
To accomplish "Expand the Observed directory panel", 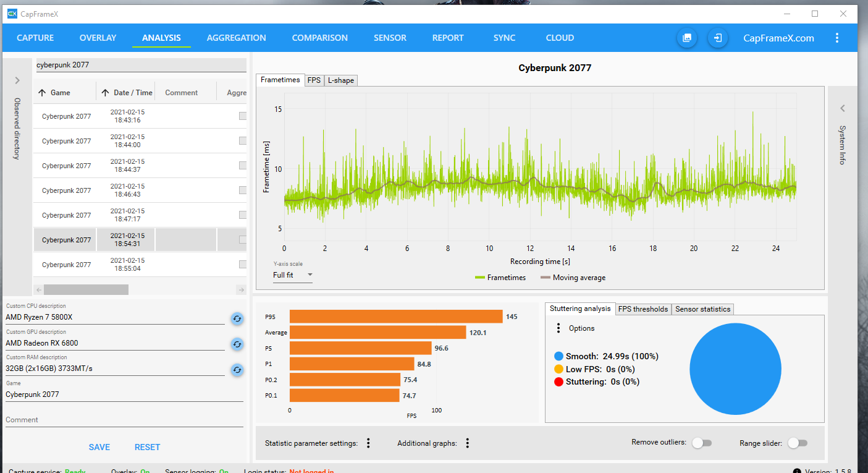I will point(17,80).
